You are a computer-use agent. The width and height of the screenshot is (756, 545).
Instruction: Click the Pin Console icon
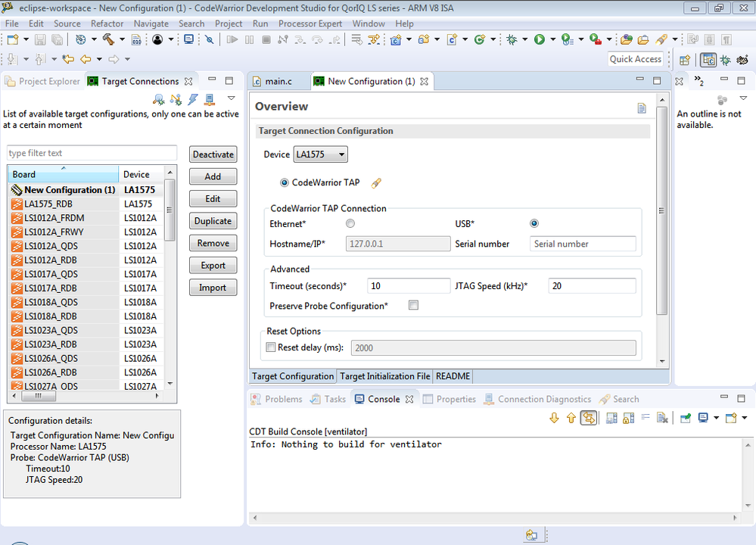685,418
